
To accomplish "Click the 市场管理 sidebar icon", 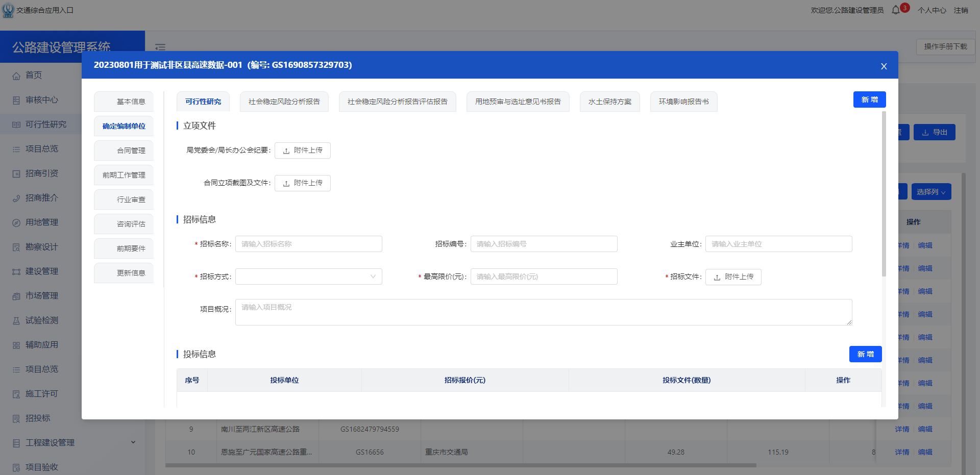I will [x=16, y=296].
